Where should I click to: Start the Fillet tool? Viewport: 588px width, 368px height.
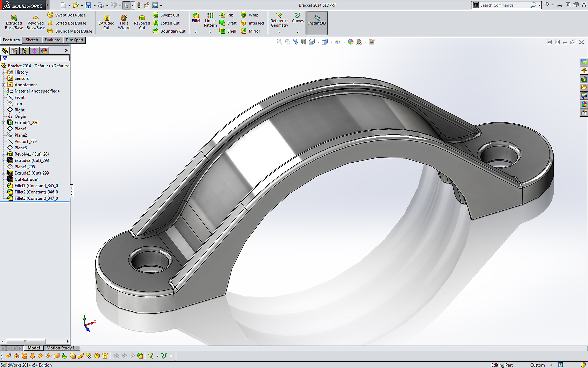click(x=196, y=18)
